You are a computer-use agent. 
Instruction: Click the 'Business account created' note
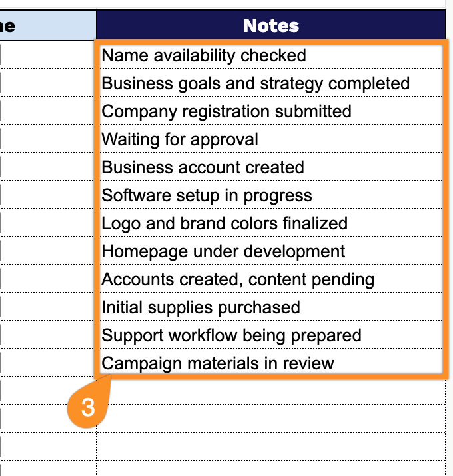point(271,167)
